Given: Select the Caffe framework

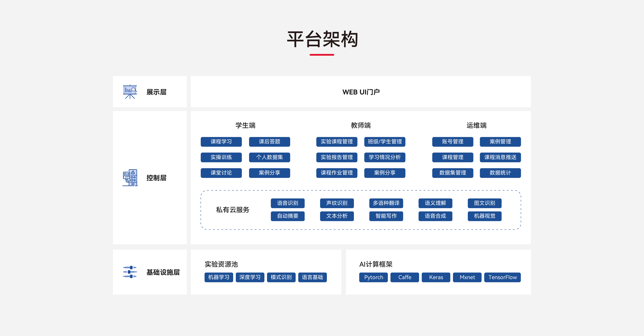Looking at the screenshot, I should point(405,277).
